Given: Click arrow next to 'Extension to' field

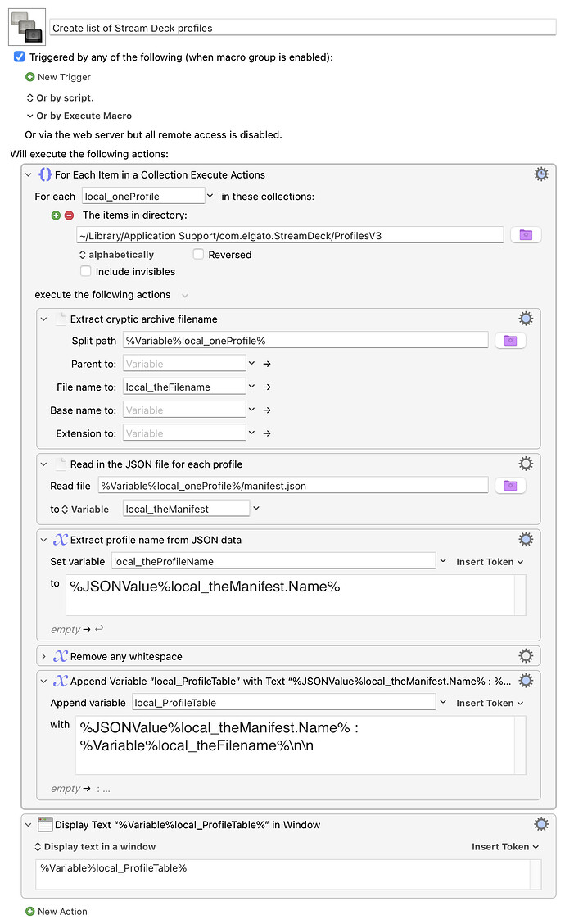Looking at the screenshot, I should [267, 433].
